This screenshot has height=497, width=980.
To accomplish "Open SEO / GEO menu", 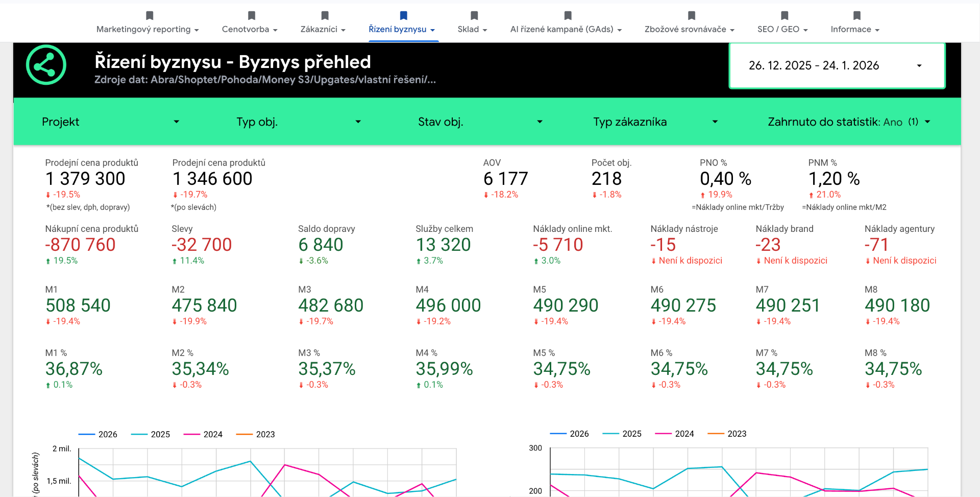I will tap(782, 29).
